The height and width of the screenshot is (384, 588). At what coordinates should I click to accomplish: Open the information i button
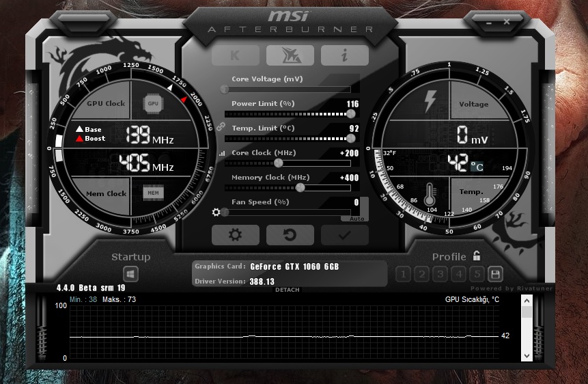pos(345,55)
